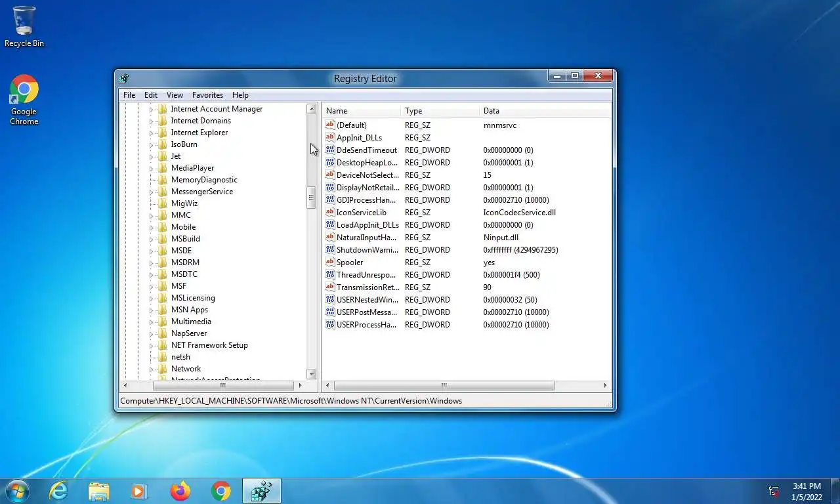The image size is (840, 504).
Task: Select the LoadAppInit_DLLs DWORD icon
Action: point(330,224)
